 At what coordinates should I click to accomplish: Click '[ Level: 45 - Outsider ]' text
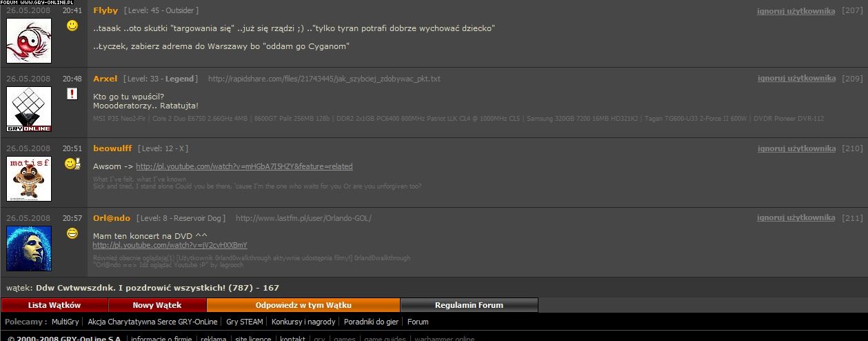coord(161,11)
